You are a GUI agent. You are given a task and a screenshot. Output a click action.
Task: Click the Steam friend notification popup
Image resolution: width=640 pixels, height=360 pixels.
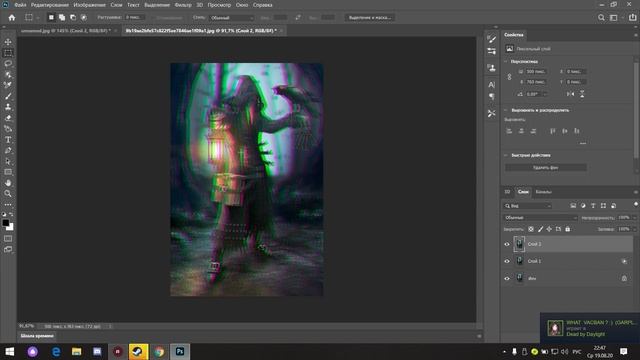click(590, 328)
